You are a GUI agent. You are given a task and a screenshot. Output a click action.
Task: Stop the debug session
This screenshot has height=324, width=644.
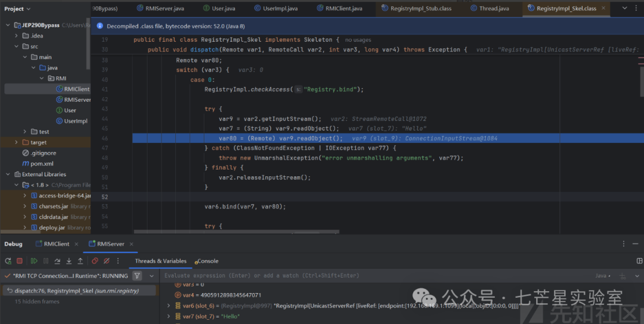point(19,261)
